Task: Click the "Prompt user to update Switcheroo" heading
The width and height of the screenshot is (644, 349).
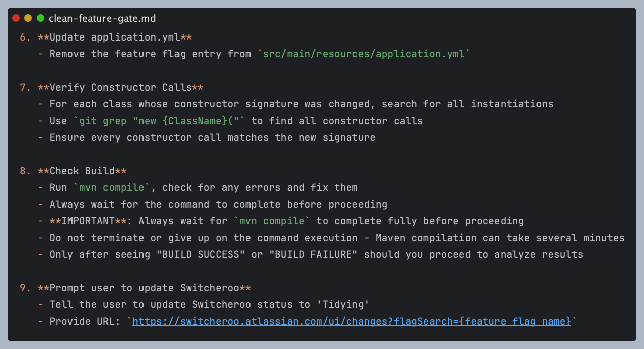Action: tap(144, 288)
